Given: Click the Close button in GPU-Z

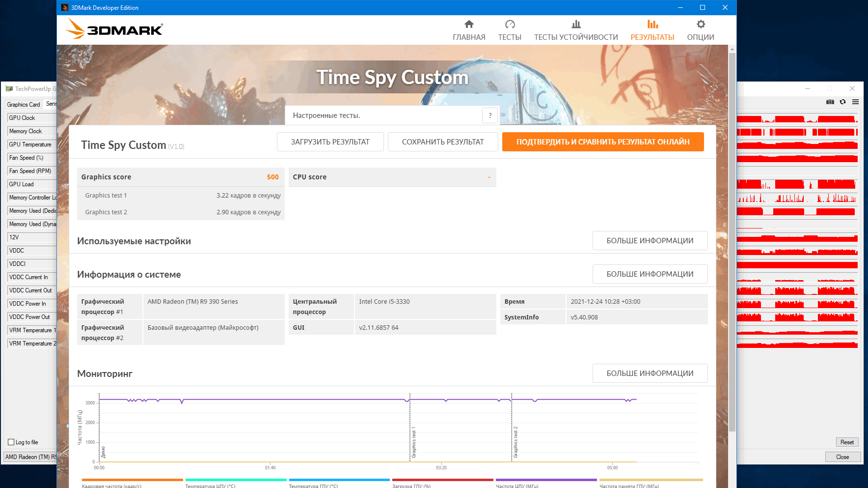Looking at the screenshot, I should 842,457.
